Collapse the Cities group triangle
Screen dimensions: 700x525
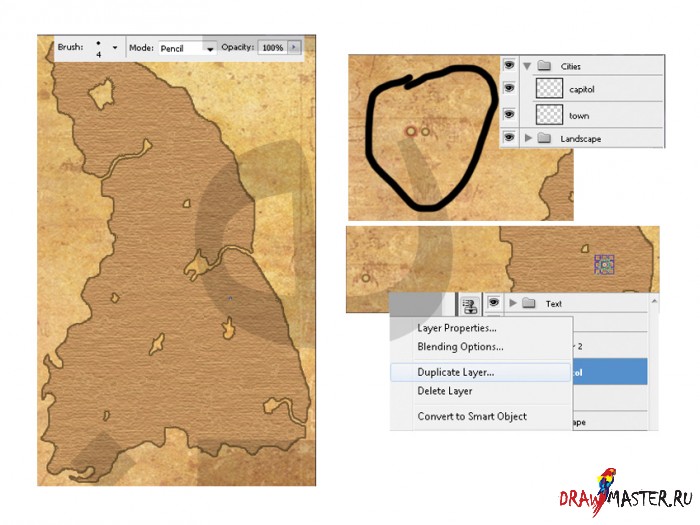click(527, 66)
